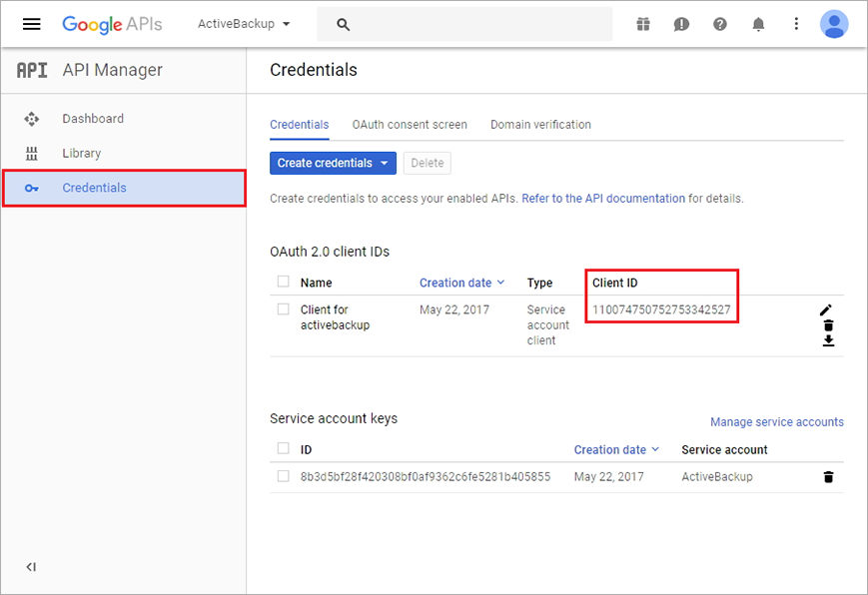This screenshot has height=595, width=868.
Task: Open the send feedback icon
Action: 681,24
